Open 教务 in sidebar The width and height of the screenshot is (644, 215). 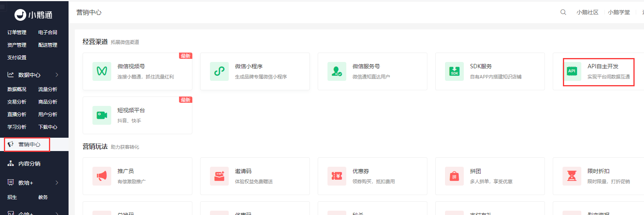coord(43,197)
